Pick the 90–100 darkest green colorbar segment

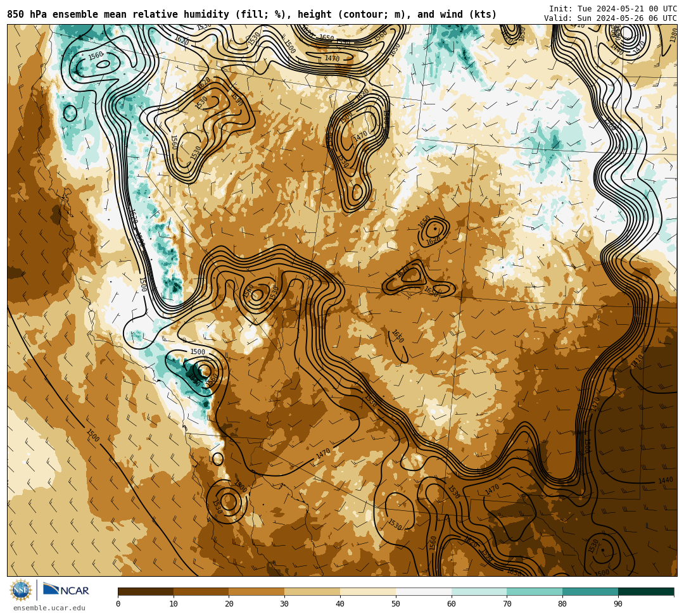(x=646, y=591)
